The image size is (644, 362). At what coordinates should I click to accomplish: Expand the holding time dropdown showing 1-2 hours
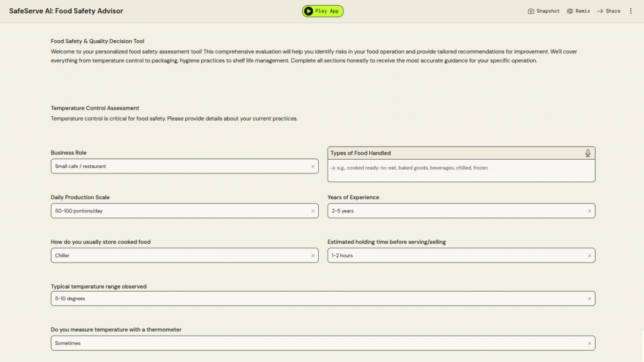[453, 256]
